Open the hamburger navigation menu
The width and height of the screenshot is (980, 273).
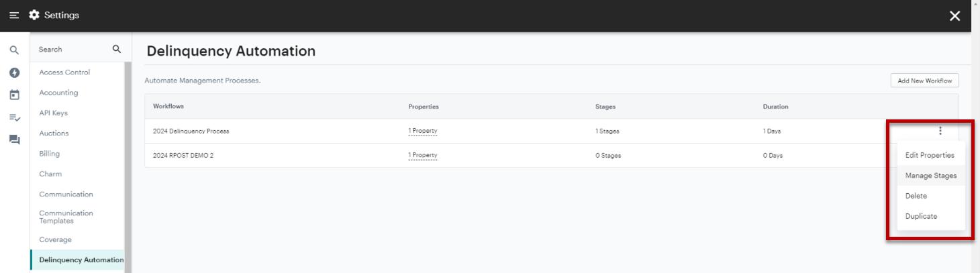14,15
